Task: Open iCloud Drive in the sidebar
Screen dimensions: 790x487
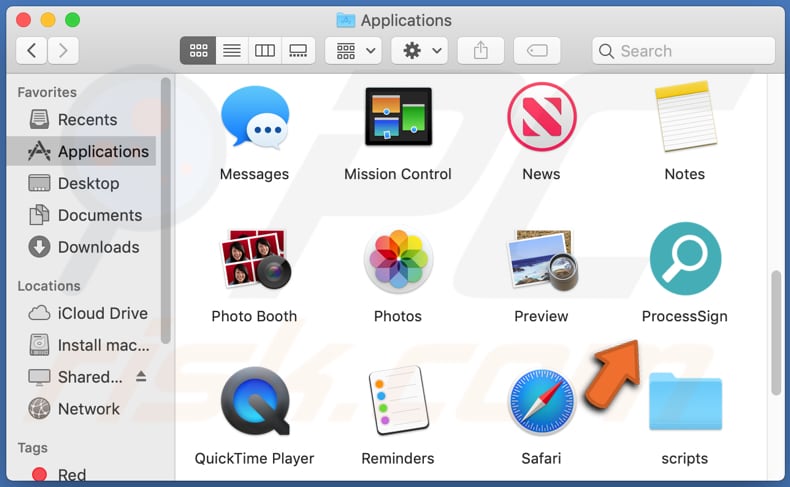Action: pyautogui.click(x=82, y=313)
